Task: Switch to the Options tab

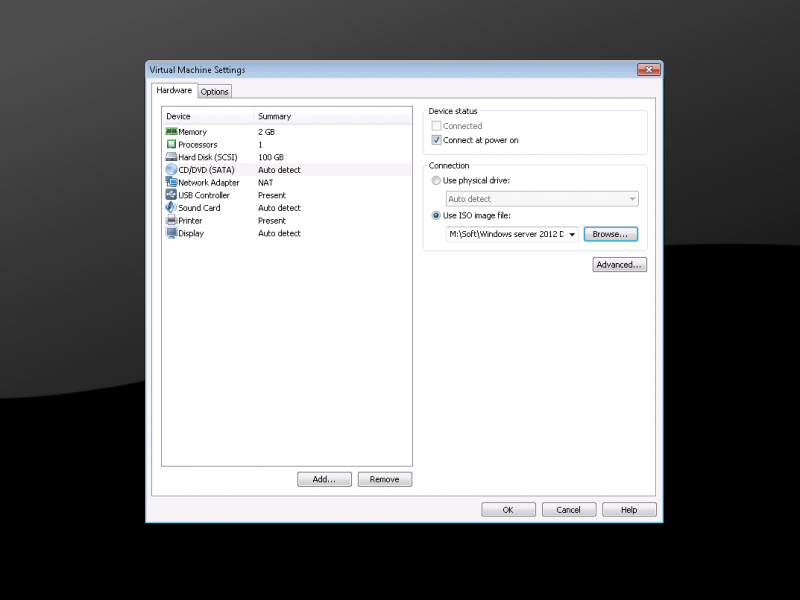Action: pos(214,92)
